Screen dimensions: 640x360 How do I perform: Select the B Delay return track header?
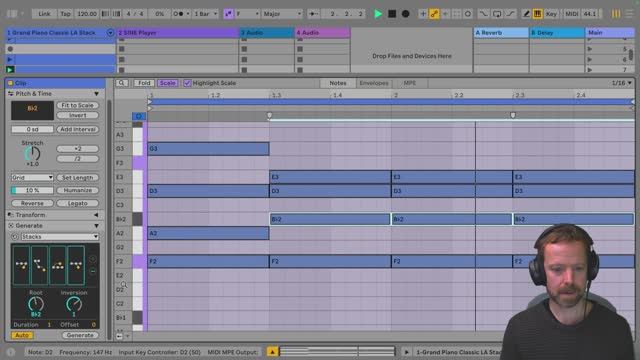click(x=557, y=33)
